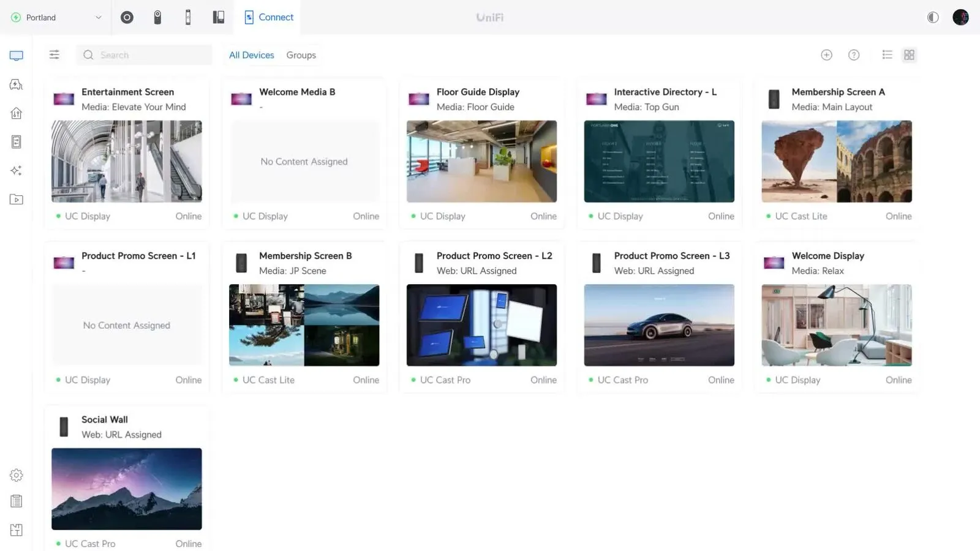Open Settings via the gear icon

[x=17, y=475]
